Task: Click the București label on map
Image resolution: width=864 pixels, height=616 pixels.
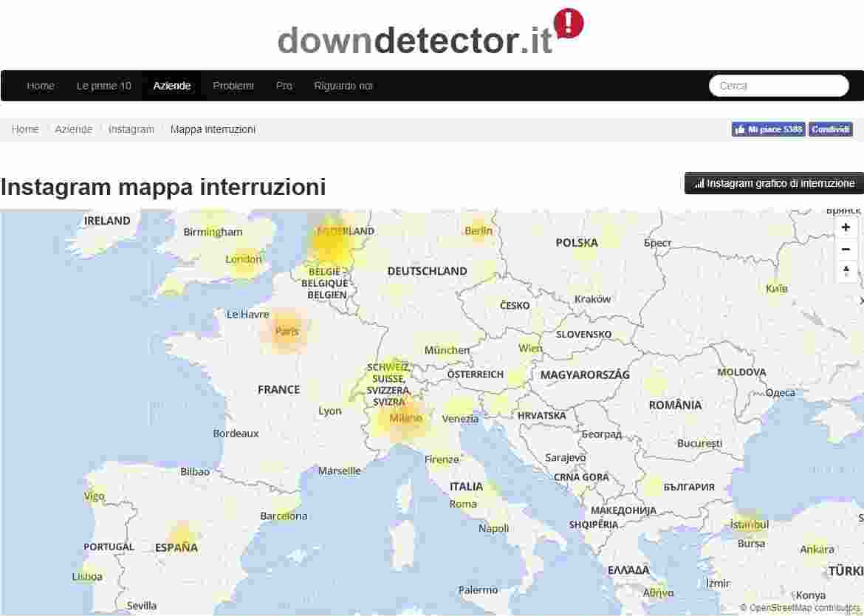Action: click(699, 444)
